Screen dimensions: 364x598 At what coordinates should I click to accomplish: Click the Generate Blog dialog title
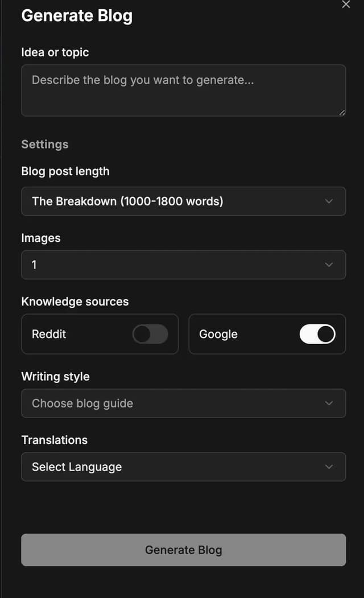(x=77, y=16)
